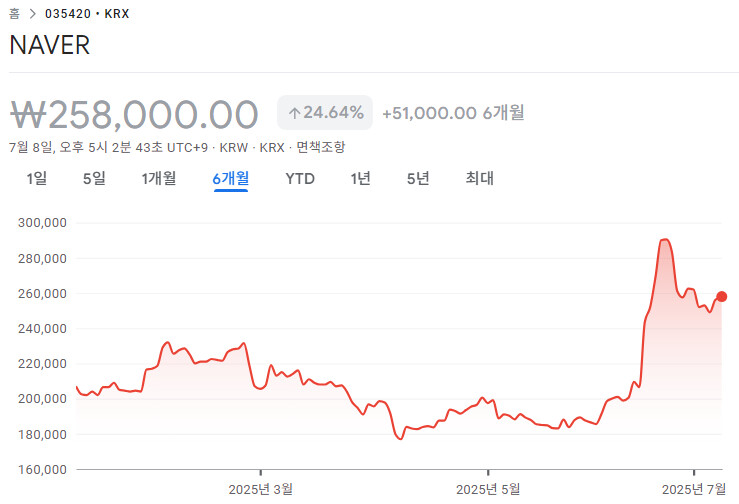Click the red end-point dot on the chart

click(x=721, y=296)
